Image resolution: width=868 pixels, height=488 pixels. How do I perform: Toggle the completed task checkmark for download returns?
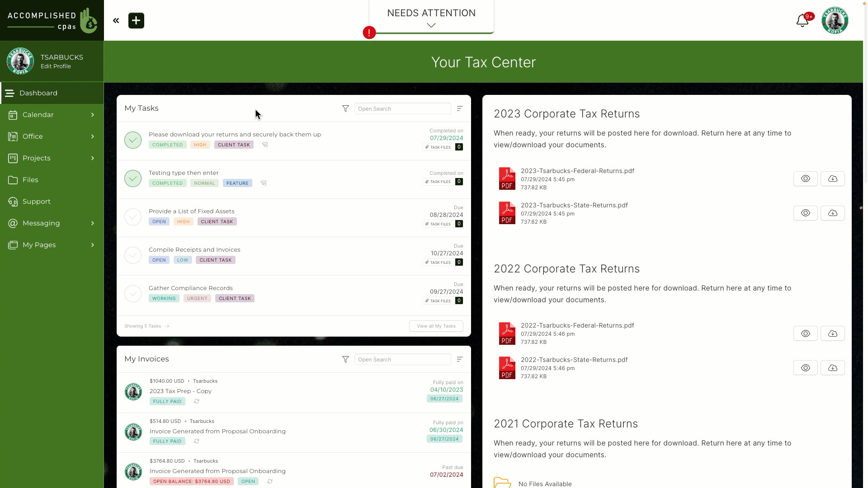[x=132, y=140]
